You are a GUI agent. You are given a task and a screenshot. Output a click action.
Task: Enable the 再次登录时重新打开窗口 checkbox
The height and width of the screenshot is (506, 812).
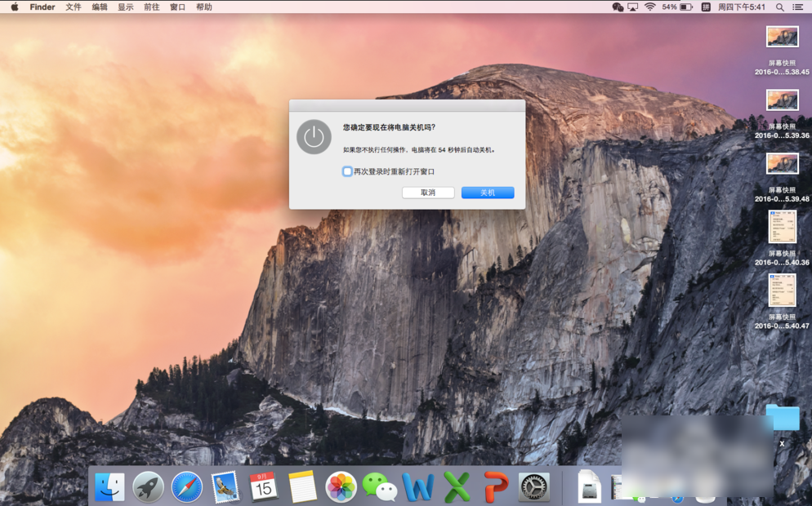point(347,171)
